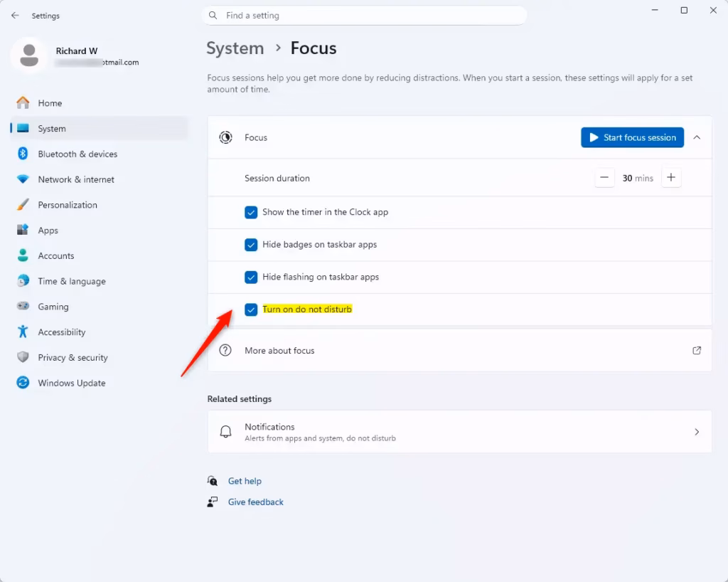This screenshot has width=728, height=582.
Task: Click the Bluetooth icon in sidebar
Action: coord(23,153)
